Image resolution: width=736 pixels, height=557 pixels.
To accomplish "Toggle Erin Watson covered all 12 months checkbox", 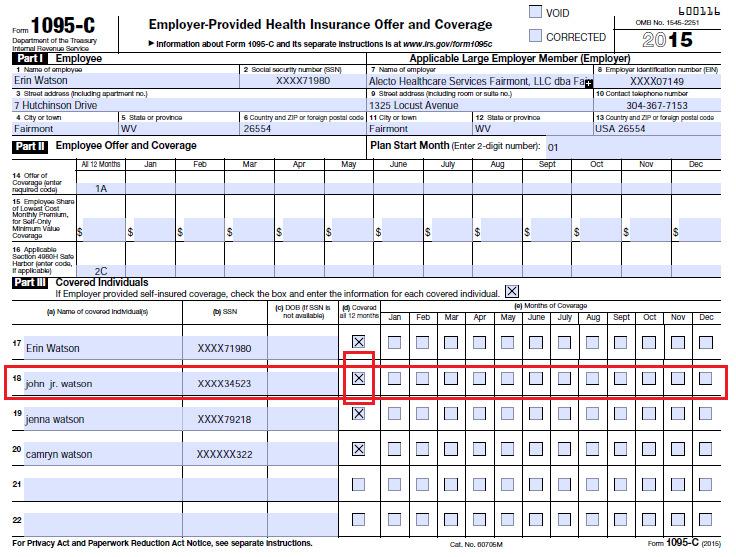I will click(359, 342).
